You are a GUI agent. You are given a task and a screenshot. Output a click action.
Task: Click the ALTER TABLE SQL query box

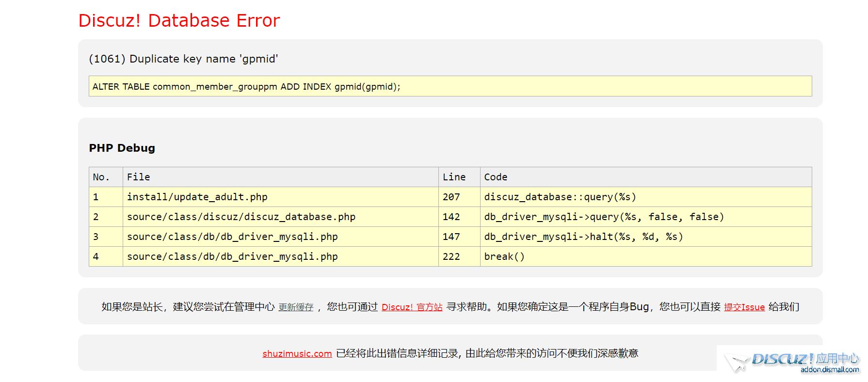pos(450,86)
